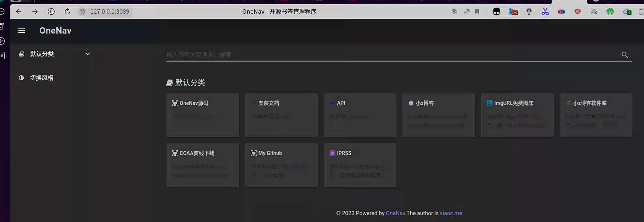Follow the xiaoz.me footer link
Screen dimensions: 644x222
(451, 213)
